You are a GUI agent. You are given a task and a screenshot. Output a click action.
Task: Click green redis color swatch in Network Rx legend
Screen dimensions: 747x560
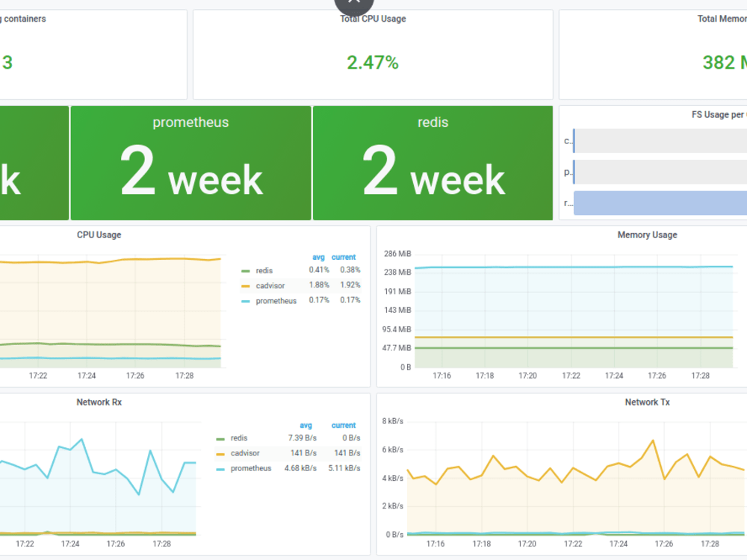pyautogui.click(x=220, y=438)
